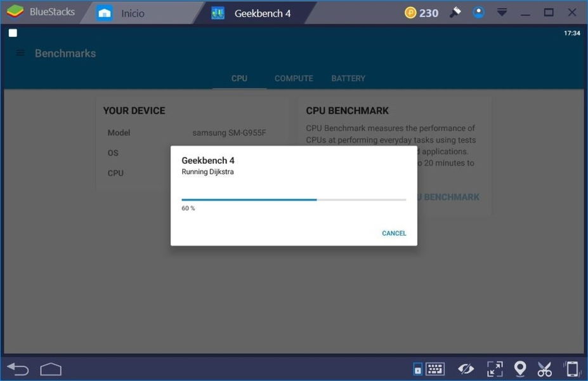Click the white square notification icon
The width and height of the screenshot is (588, 381).
coord(13,33)
